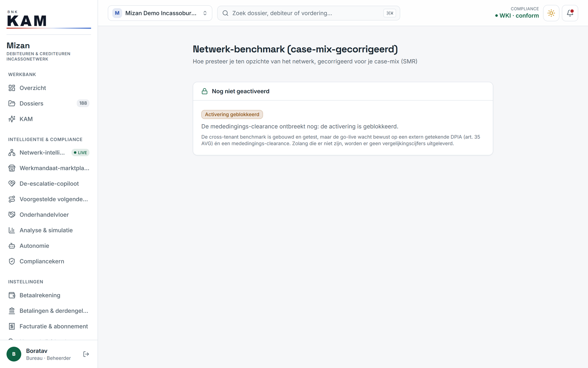Go to Werkmandaat-marktplaats page

point(49,168)
